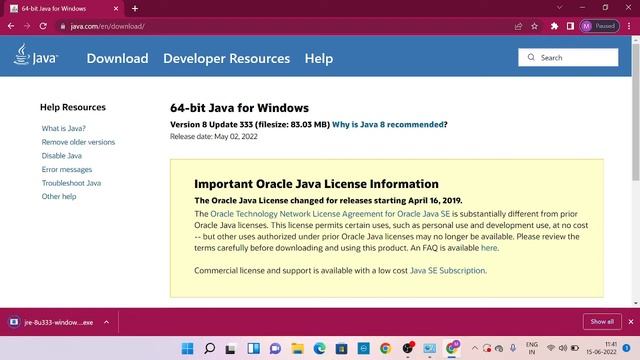Image resolution: width=640 pixels, height=360 pixels.
Task: Open Other help link
Action: point(59,196)
